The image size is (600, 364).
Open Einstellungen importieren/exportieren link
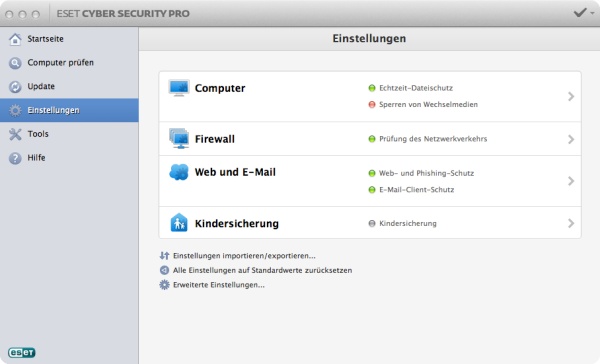click(244, 256)
